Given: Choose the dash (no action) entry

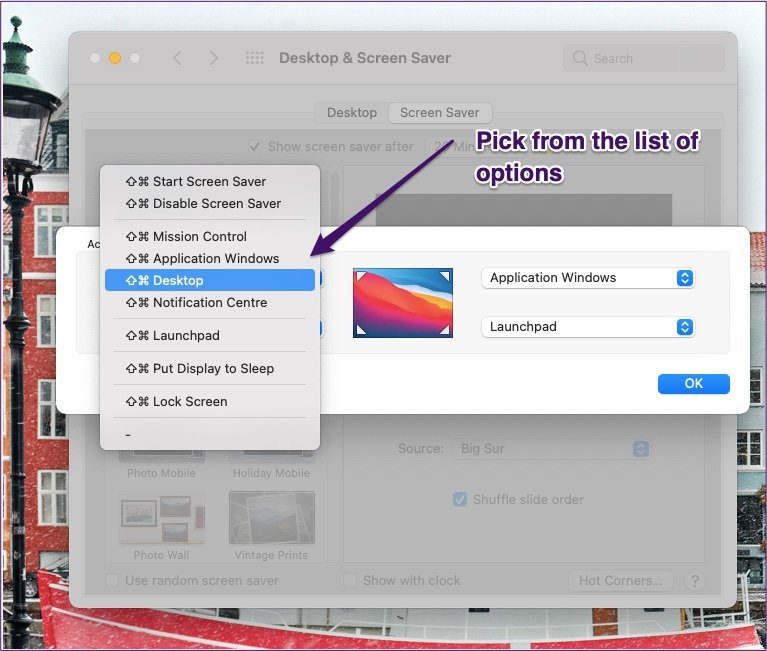Looking at the screenshot, I should (210, 434).
